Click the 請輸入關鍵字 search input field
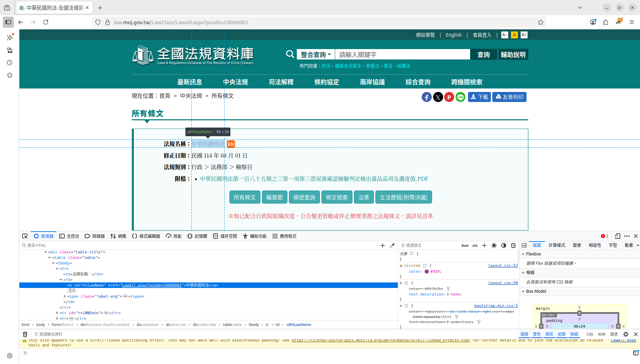This screenshot has height=364, width=640. pyautogui.click(x=402, y=55)
